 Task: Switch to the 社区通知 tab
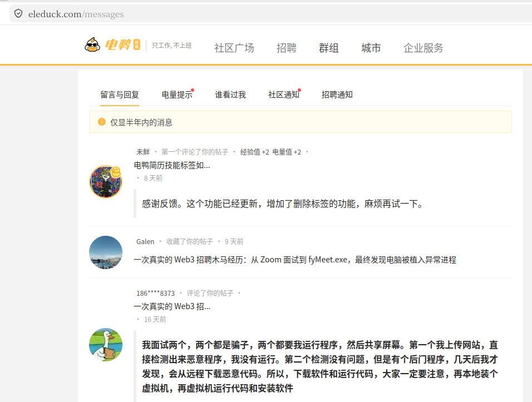click(284, 95)
